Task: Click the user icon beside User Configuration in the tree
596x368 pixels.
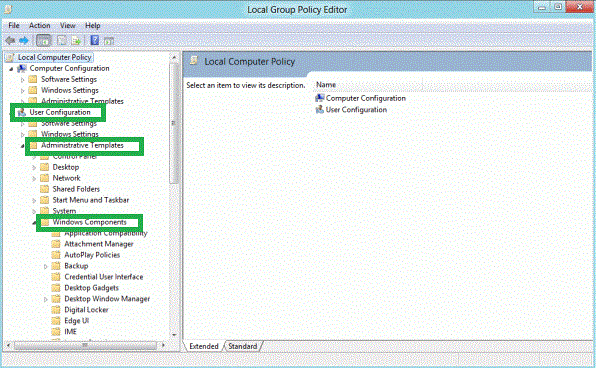Action: [x=21, y=113]
